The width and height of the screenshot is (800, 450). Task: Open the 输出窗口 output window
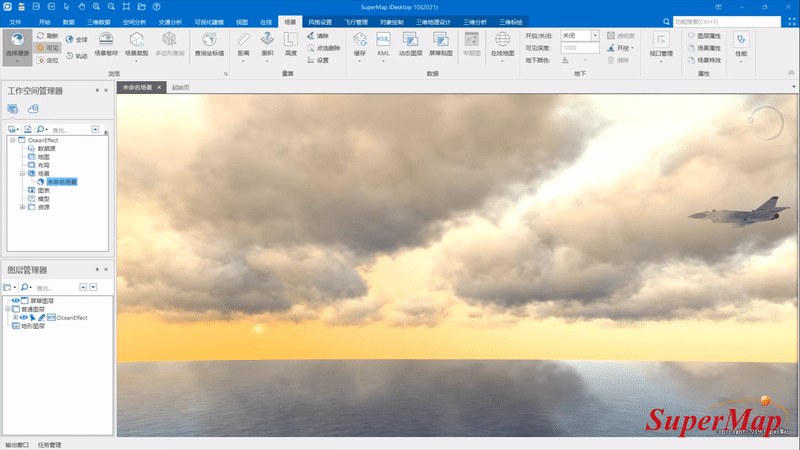pos(17,445)
